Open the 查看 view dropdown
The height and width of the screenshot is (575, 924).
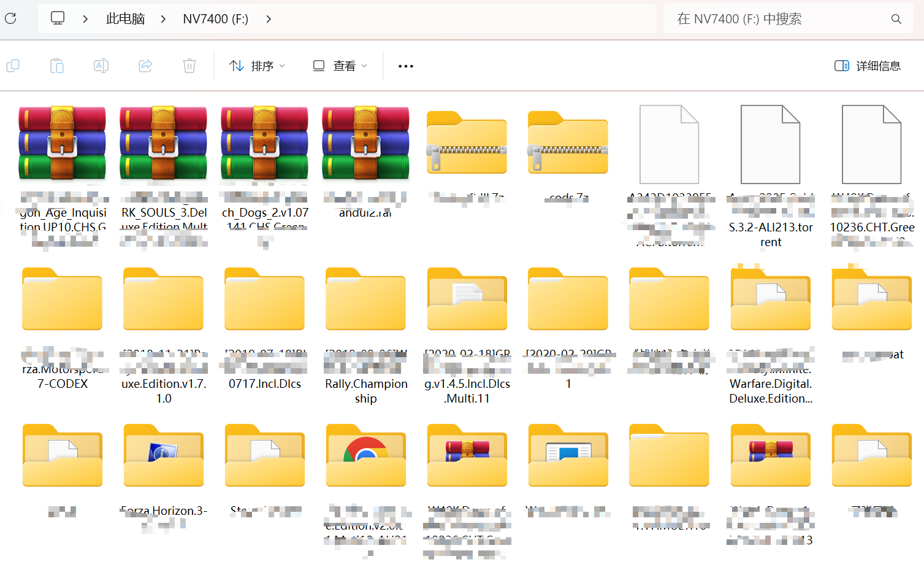[x=340, y=66]
